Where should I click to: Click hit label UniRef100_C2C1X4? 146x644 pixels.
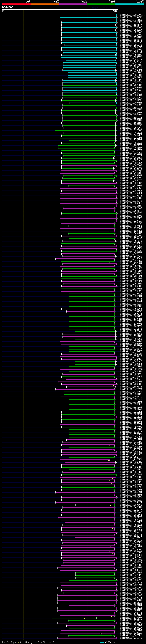click(131, 417)
